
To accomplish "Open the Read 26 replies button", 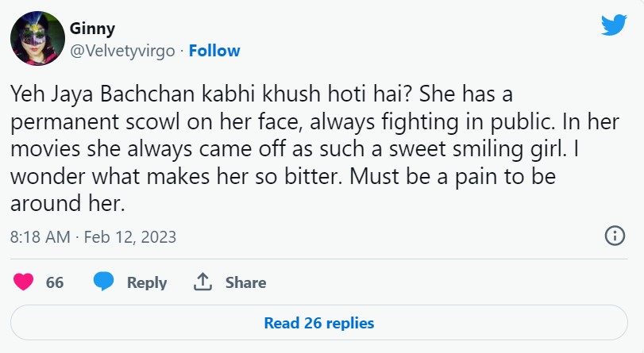I will pos(318,323).
